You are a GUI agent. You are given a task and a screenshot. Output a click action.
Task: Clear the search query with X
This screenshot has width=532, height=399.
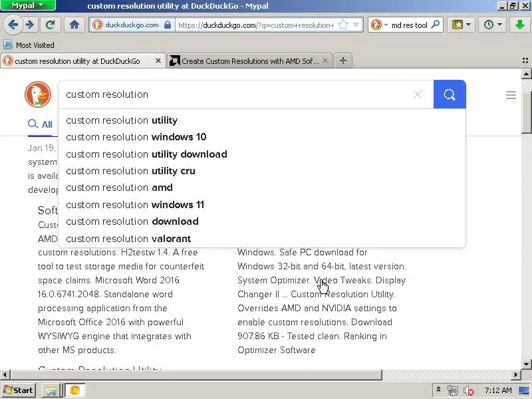tap(418, 94)
